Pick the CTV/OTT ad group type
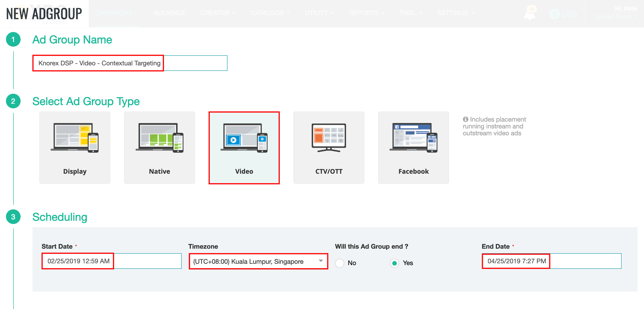 (x=329, y=147)
